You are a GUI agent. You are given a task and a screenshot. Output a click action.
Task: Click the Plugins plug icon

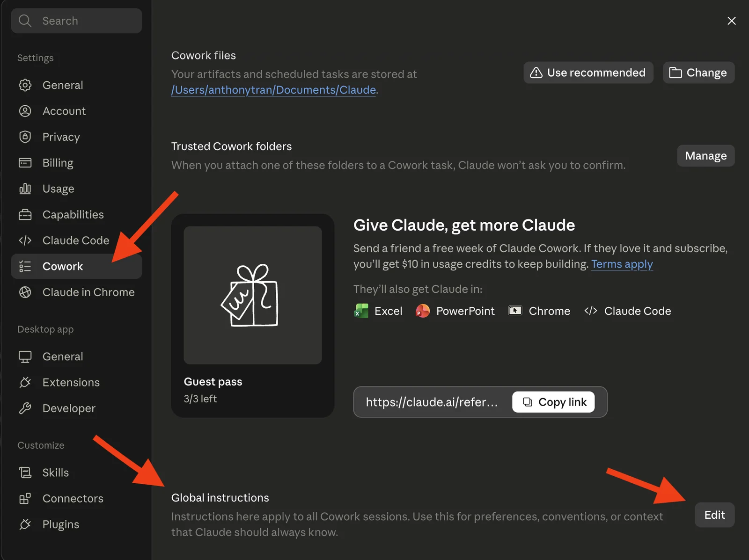(x=25, y=524)
